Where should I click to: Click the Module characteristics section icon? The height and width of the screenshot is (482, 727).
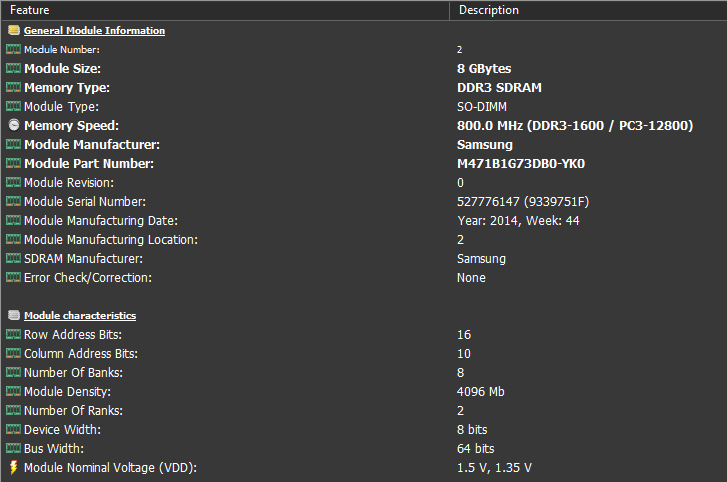pyautogui.click(x=13, y=316)
